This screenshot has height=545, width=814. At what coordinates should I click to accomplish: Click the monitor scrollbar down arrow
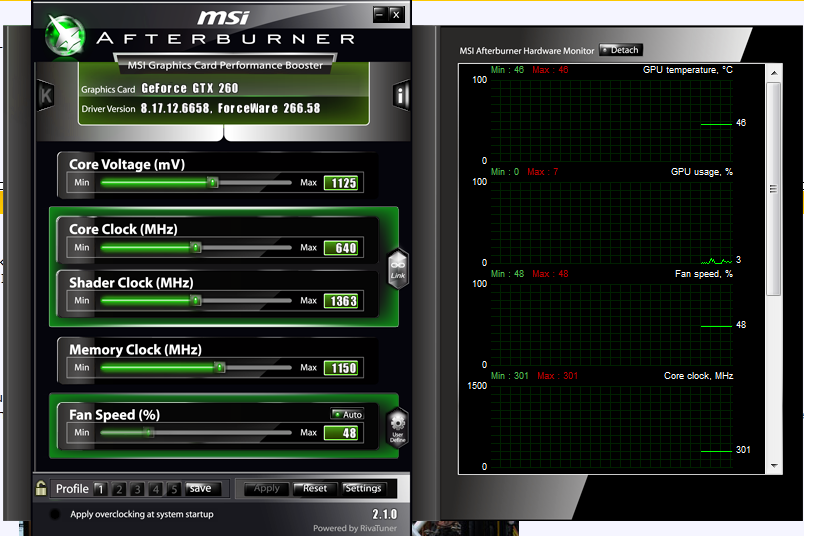click(x=774, y=466)
